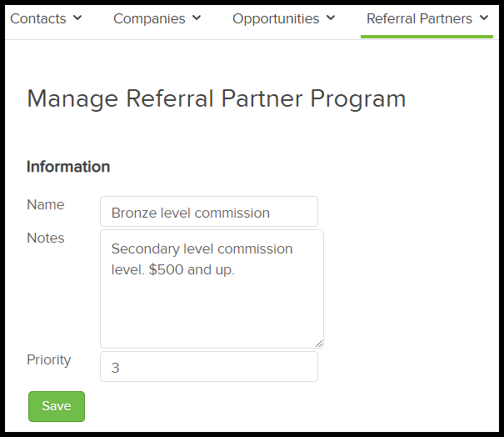Open the Opportunities chevron dropdown
The image size is (504, 437).
tap(331, 18)
